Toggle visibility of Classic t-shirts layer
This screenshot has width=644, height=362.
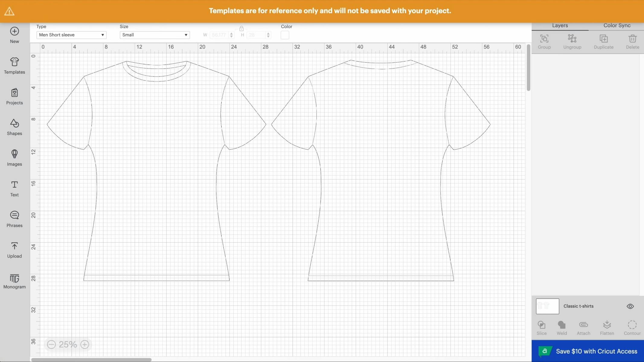click(x=630, y=306)
